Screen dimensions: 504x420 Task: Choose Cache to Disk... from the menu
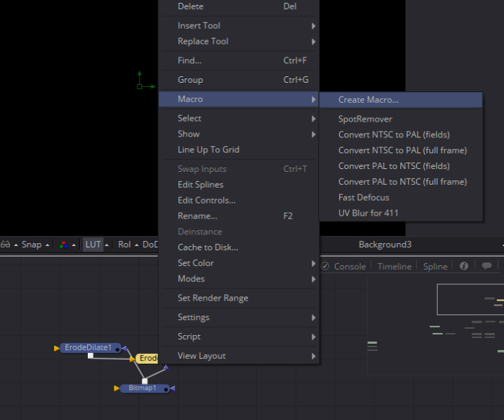coord(239,247)
